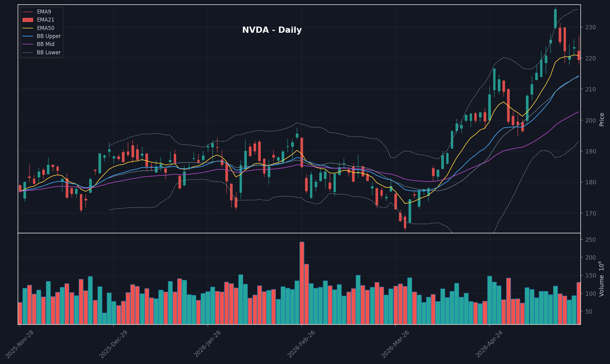Click the 2025-Nov-28 date label

(x=19, y=344)
